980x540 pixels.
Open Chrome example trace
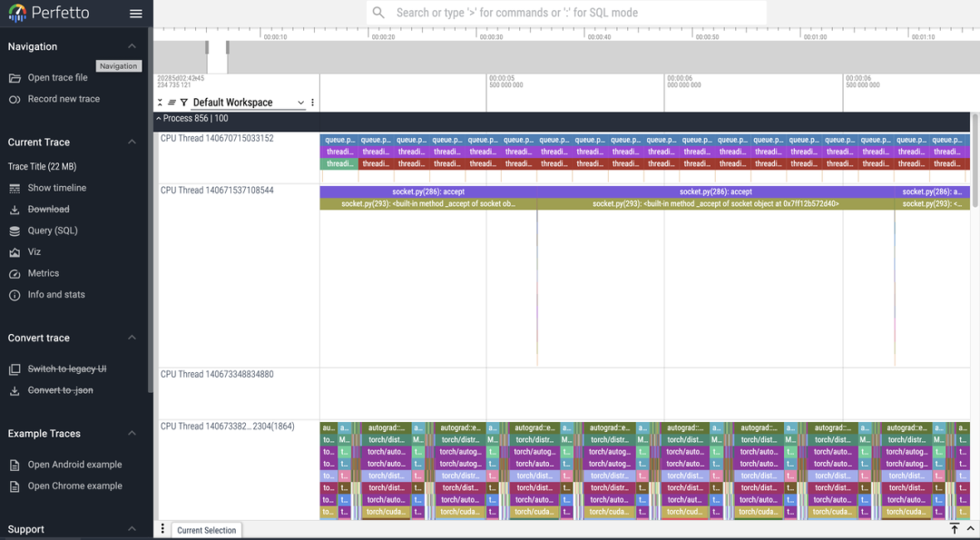tap(74, 486)
